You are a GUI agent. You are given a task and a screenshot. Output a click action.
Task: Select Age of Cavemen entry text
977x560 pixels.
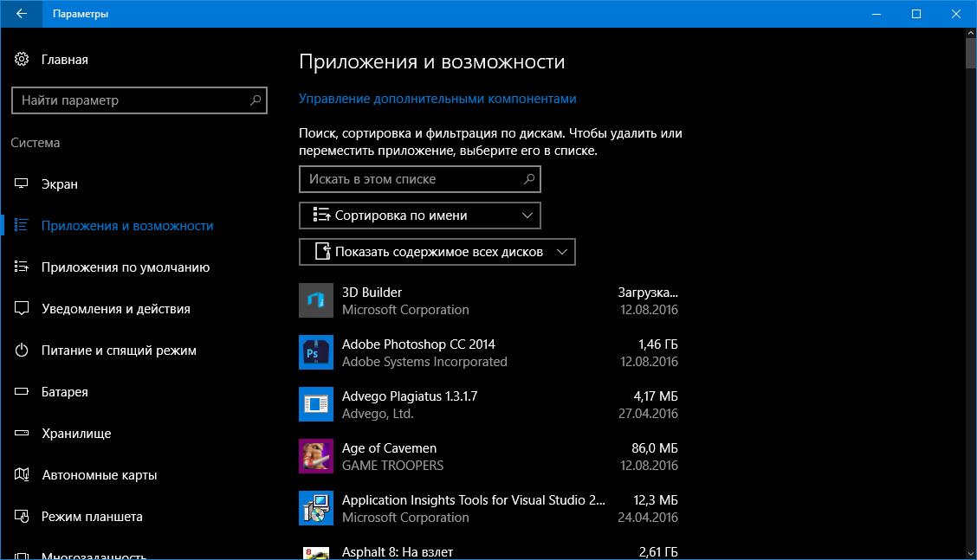click(390, 447)
